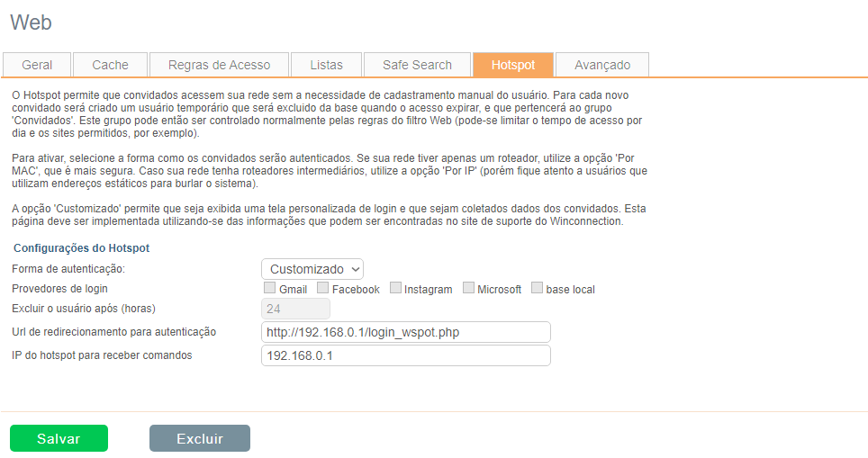
Task: Select the Listas tab
Action: point(326,65)
